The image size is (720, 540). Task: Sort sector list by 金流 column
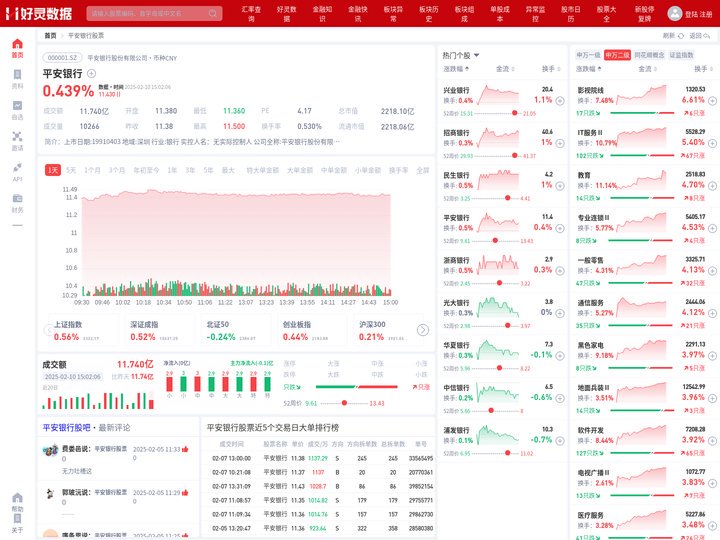(647, 69)
